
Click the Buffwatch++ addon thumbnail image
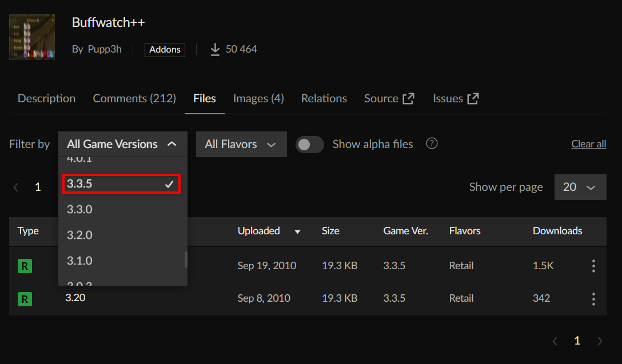[32, 37]
